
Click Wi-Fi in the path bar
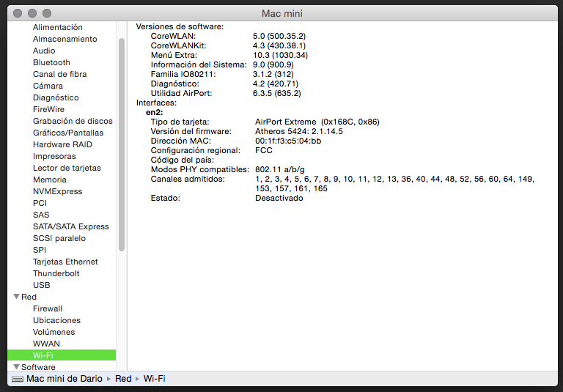pyautogui.click(x=155, y=379)
